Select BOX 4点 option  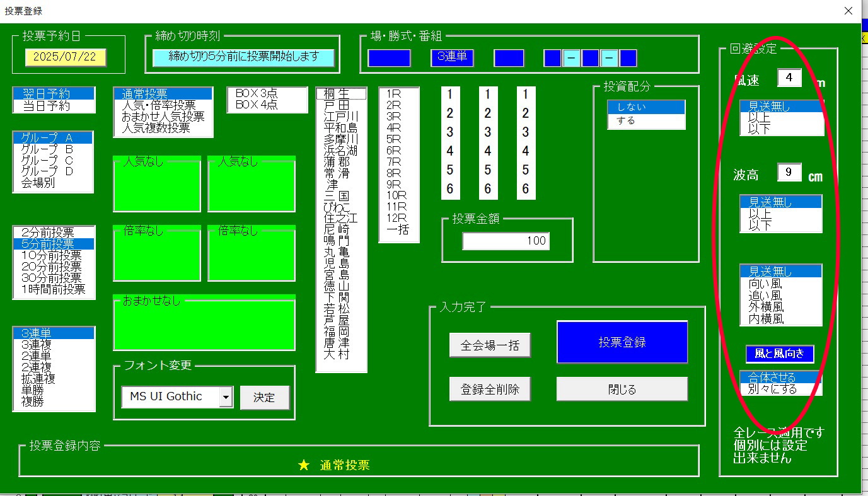267,105
